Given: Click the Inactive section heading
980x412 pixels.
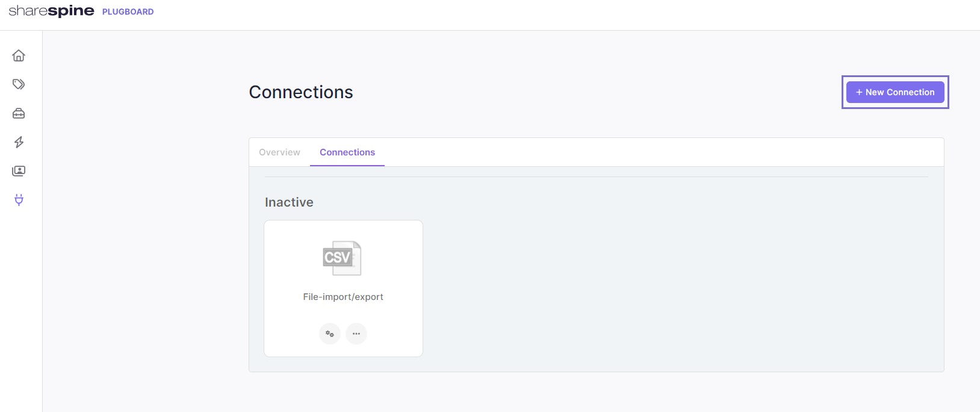Looking at the screenshot, I should 289,202.
